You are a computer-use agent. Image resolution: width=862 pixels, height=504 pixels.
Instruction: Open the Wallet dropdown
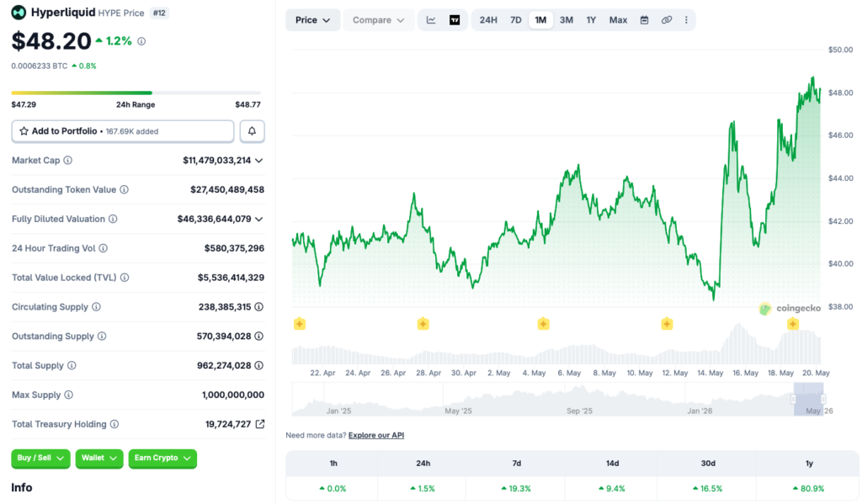[x=99, y=459]
